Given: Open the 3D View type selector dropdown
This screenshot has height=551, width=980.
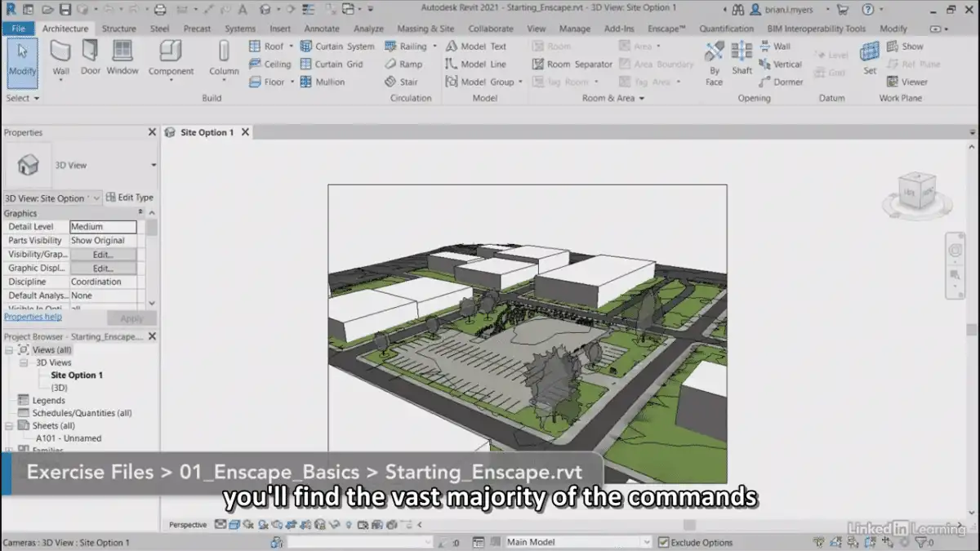Looking at the screenshot, I should 154,165.
